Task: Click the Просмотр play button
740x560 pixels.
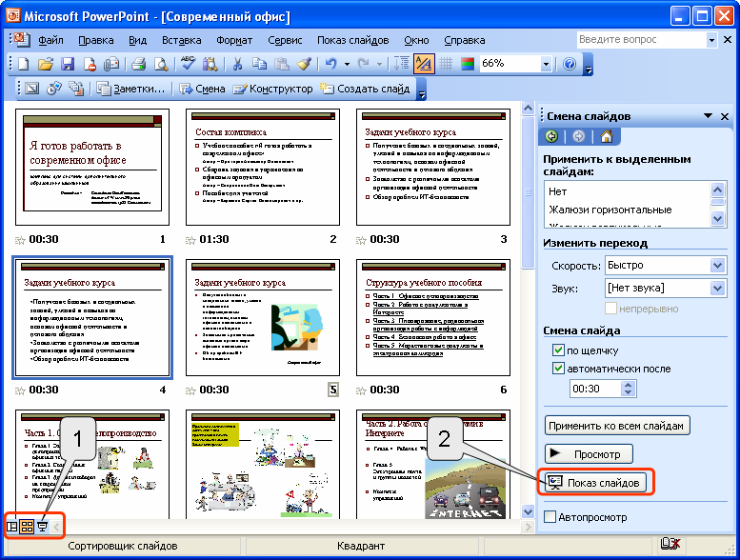Action: pos(589,454)
